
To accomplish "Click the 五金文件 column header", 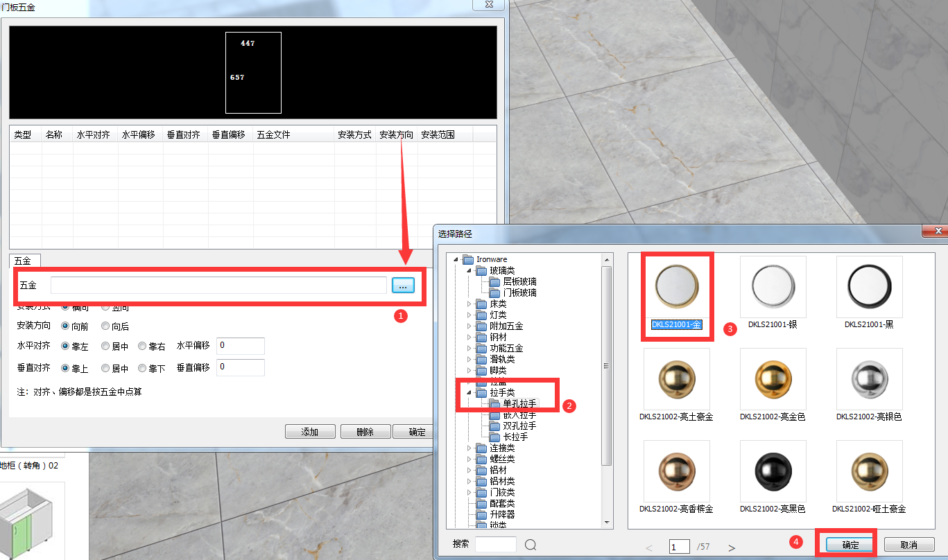I will coord(293,134).
